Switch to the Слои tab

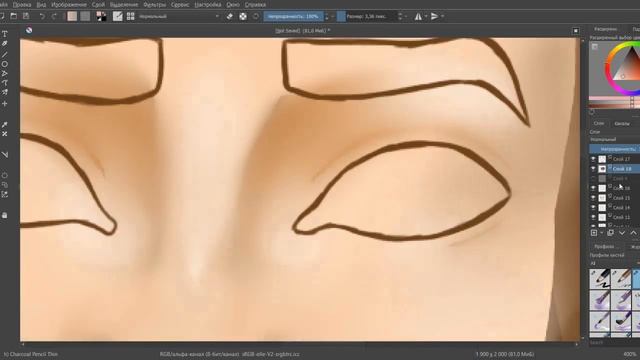599,123
